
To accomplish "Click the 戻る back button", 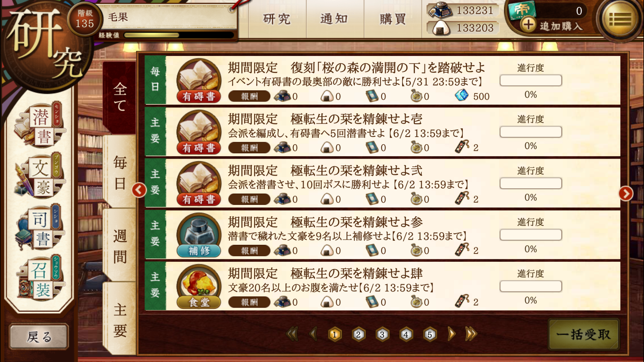I will [39, 337].
